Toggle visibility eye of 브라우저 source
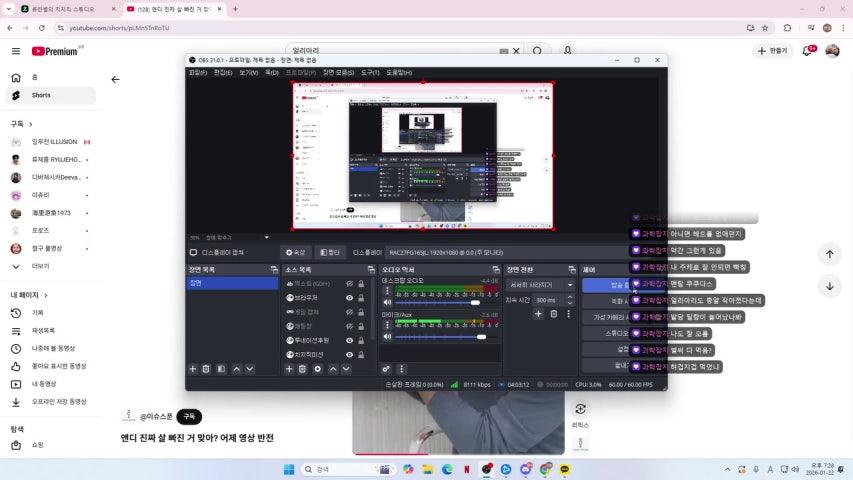The width and height of the screenshot is (853, 480). tap(350, 298)
